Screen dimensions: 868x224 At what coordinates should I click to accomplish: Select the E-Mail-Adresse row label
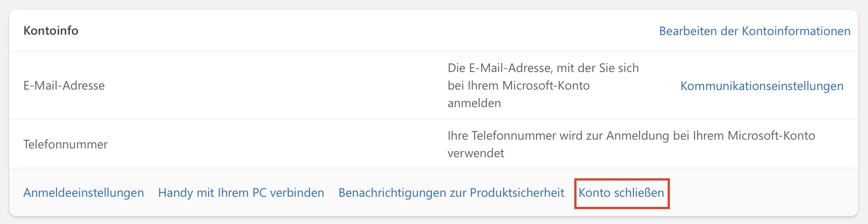click(64, 86)
